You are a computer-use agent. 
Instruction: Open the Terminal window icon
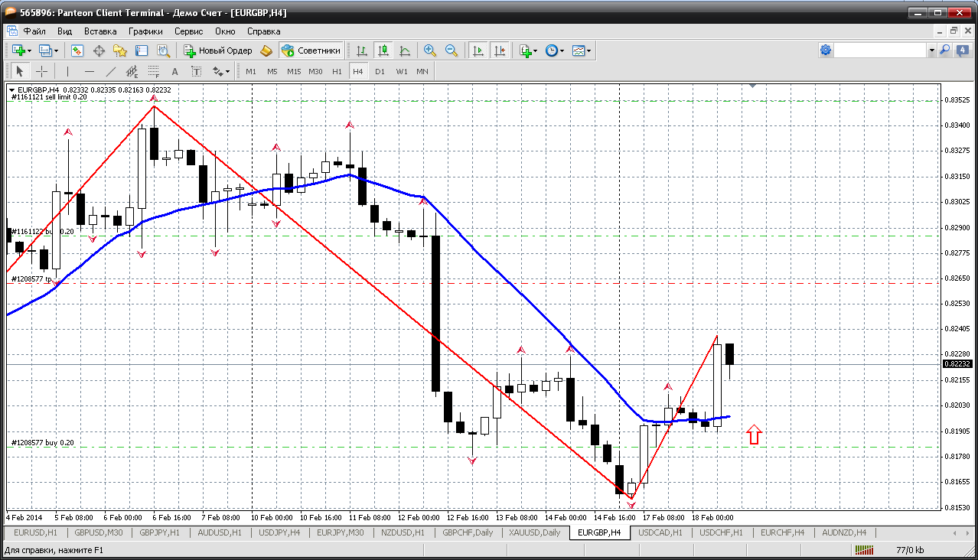point(142,50)
